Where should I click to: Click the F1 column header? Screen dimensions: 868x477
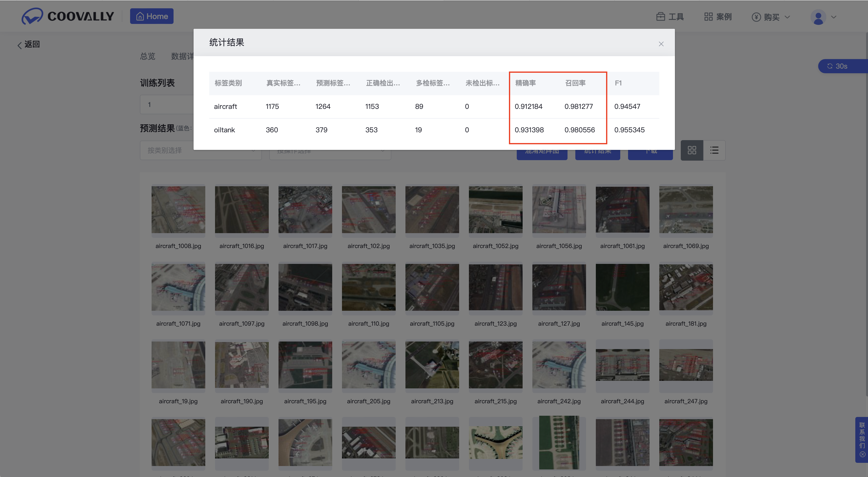click(618, 83)
